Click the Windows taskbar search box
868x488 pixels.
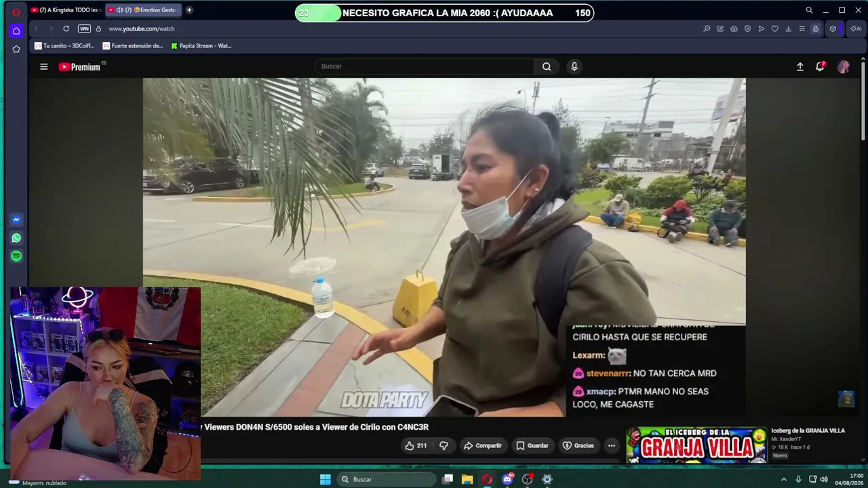tap(387, 479)
